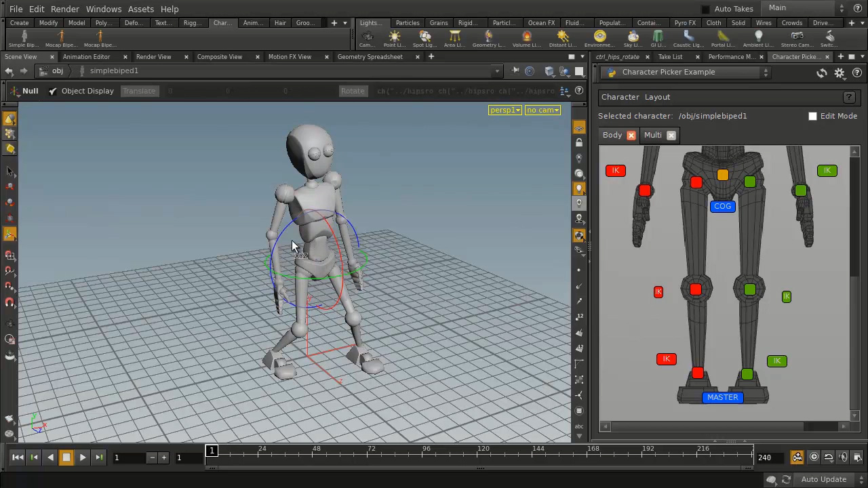Image resolution: width=868 pixels, height=488 pixels.
Task: Select the Point Light tool on the shelf
Action: (x=395, y=37)
